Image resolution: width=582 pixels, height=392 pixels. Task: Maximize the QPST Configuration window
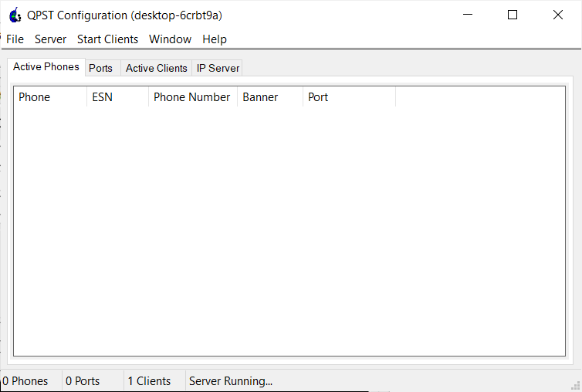click(x=513, y=15)
